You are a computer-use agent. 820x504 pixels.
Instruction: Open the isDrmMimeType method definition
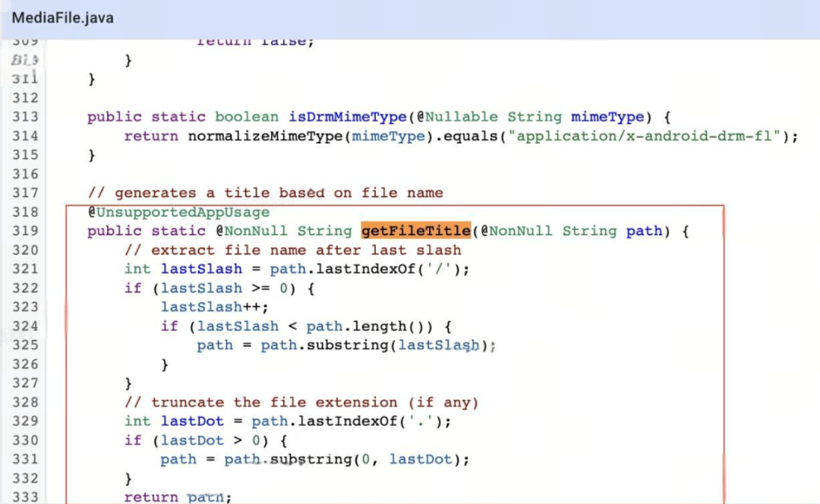pos(347,117)
